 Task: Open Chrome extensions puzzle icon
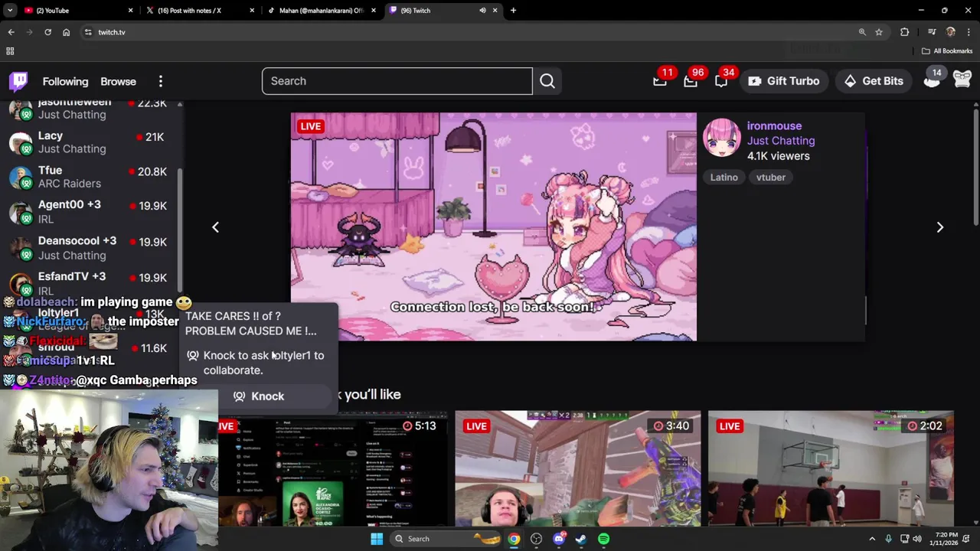point(905,32)
